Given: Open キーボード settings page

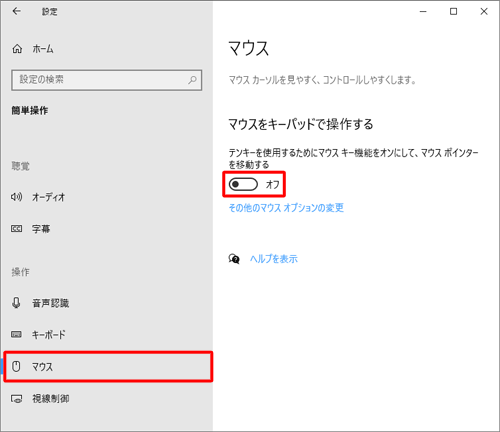Looking at the screenshot, I should tap(107, 334).
